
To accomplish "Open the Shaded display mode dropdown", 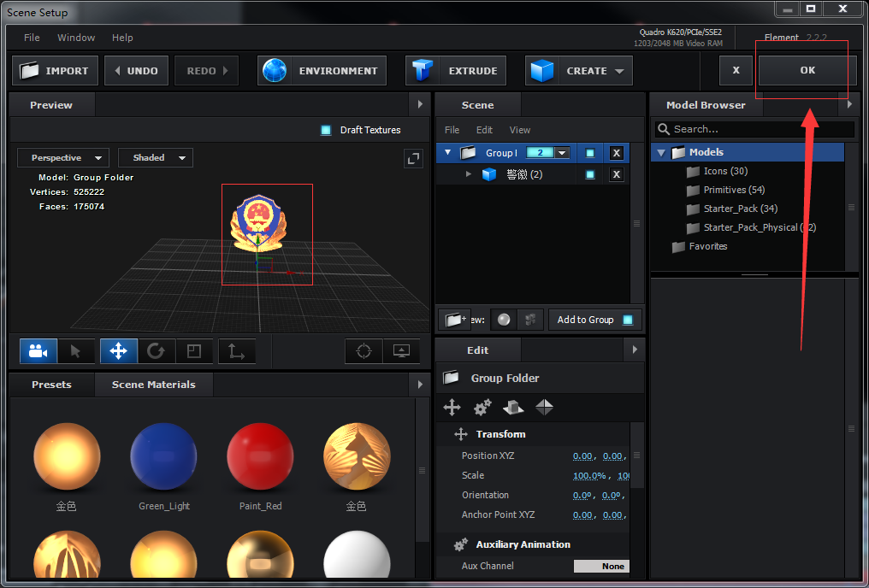I will coord(156,158).
